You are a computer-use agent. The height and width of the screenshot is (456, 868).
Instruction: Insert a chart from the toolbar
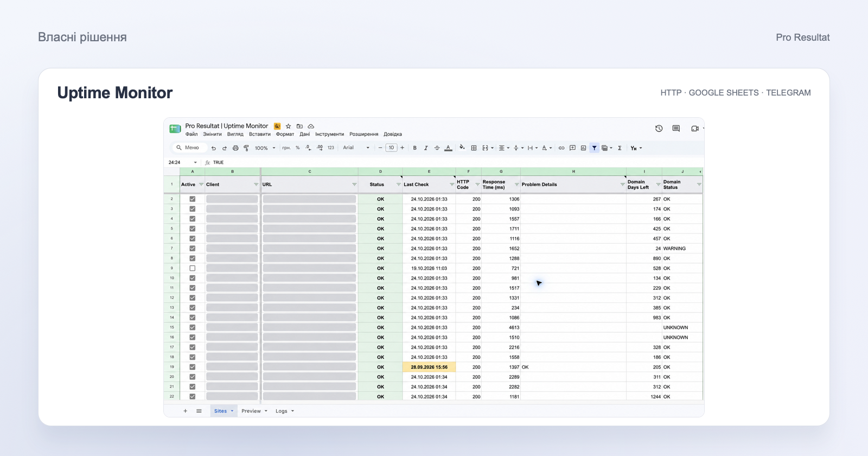click(x=583, y=148)
